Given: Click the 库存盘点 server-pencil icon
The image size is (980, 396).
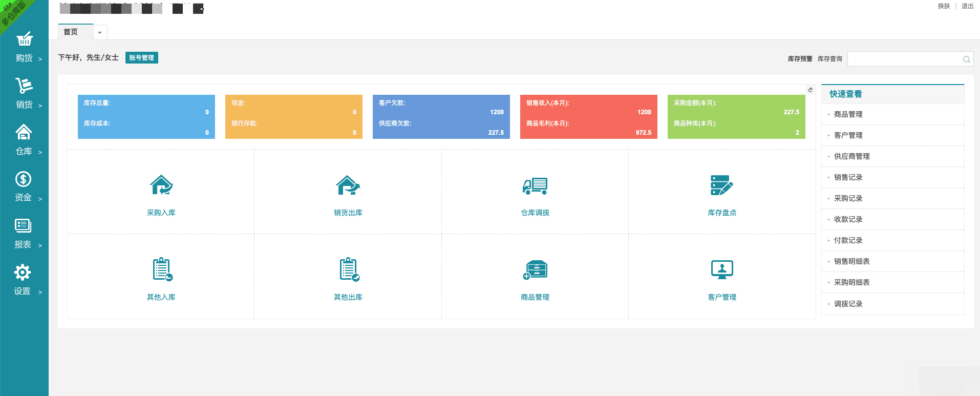Looking at the screenshot, I should point(722,185).
